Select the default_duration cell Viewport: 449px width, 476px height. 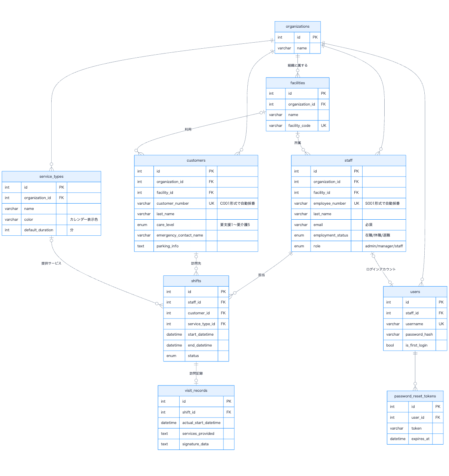pyautogui.click(x=39, y=230)
